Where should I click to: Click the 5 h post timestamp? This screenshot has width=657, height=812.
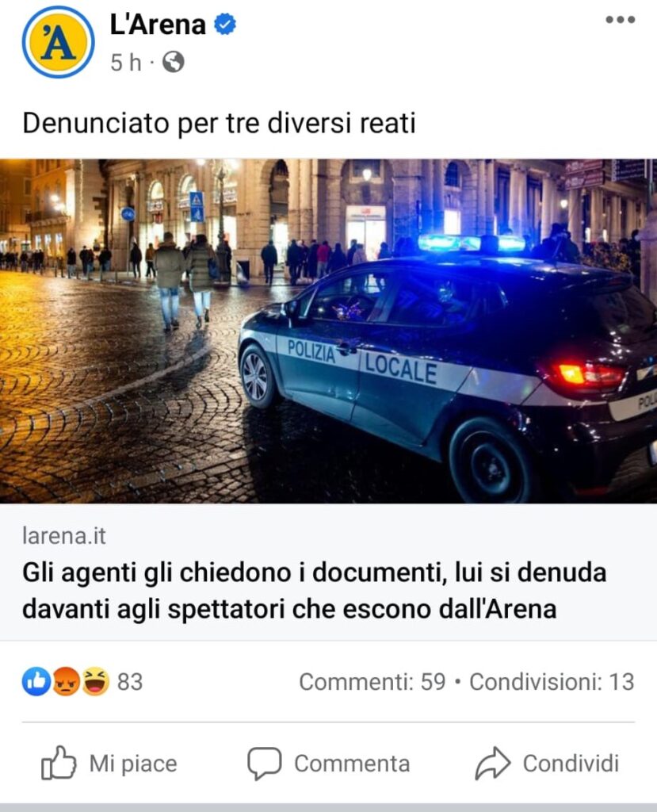click(126, 63)
